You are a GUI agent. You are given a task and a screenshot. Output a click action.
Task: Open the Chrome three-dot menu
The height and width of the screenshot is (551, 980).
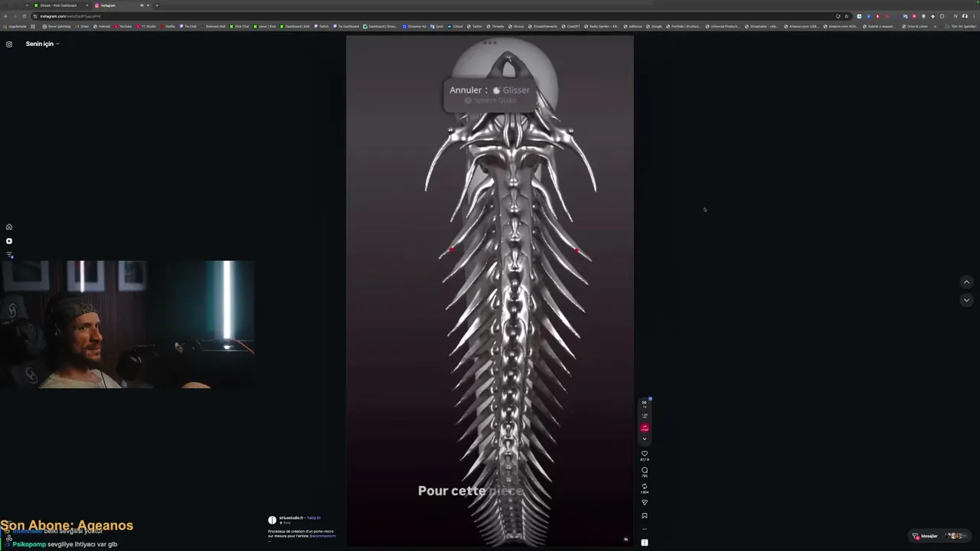tap(974, 16)
